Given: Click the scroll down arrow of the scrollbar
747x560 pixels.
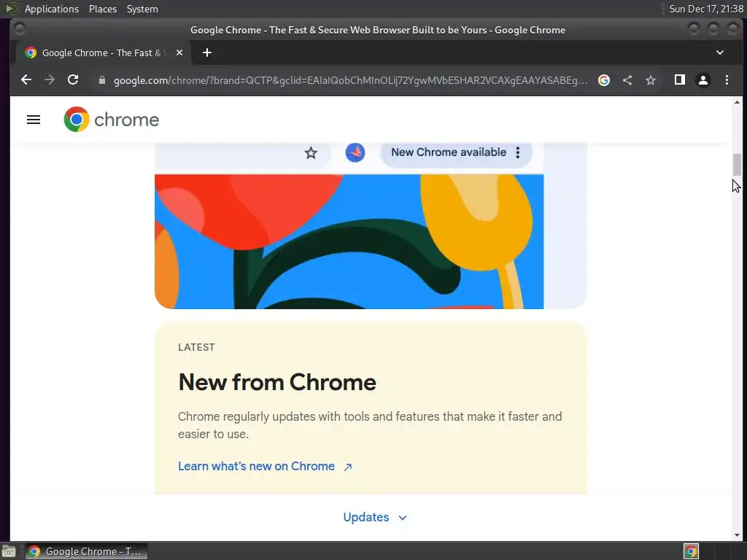Looking at the screenshot, I should [x=737, y=535].
